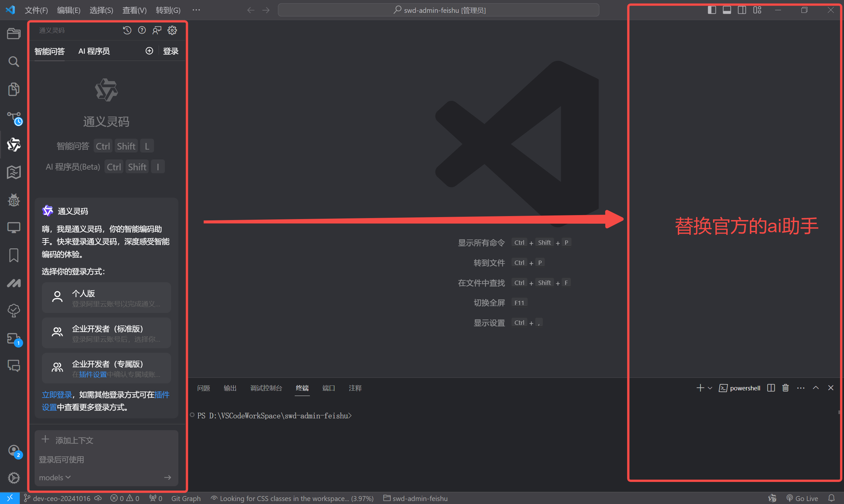Switch to the 智能问答 tab
844x504 pixels.
tap(50, 51)
